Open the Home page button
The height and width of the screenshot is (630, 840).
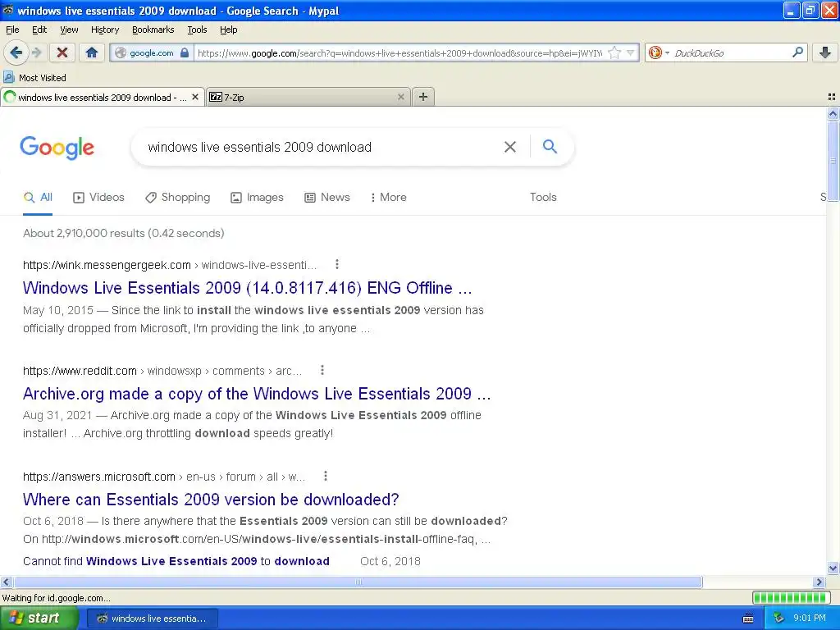[x=92, y=52]
